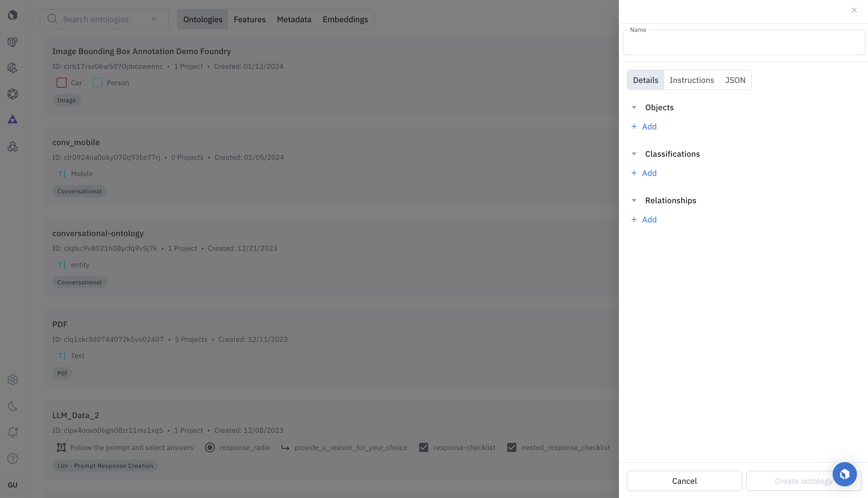Viewport: 868px width, 498px height.
Task: Open the Labelbox home logo
Action: tap(13, 15)
